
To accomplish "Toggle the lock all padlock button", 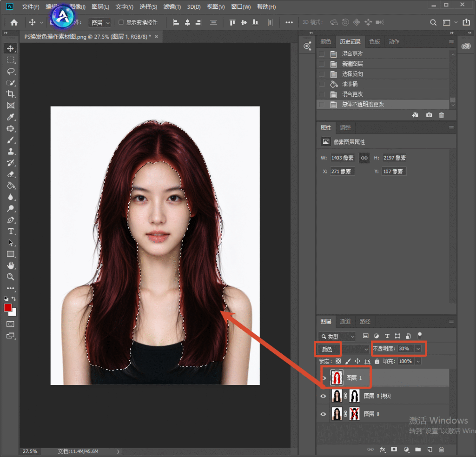I will 377,361.
